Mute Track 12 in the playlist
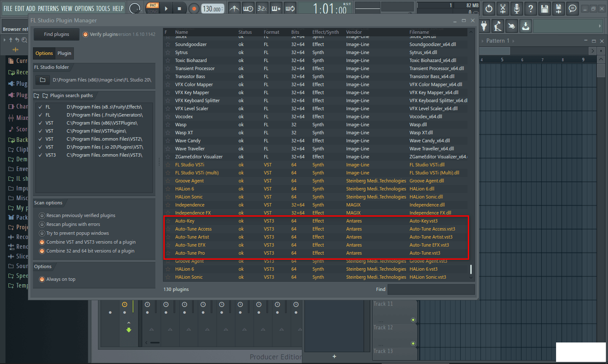The width and height of the screenshot is (608, 364). coord(413,343)
